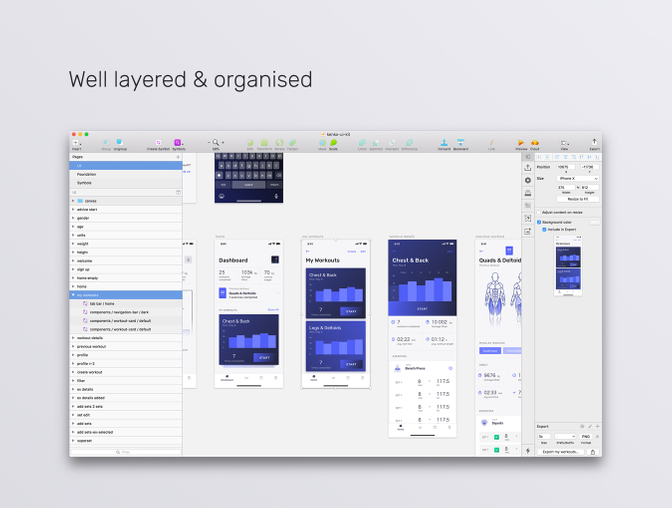Expand the workout details artboard
Screen dimensions: 672x508
point(73,338)
